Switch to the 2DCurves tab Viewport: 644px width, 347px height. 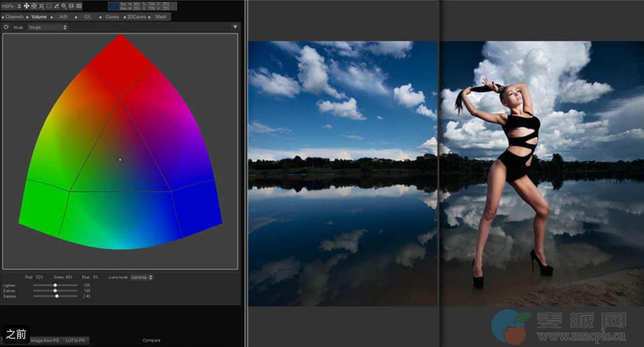[136, 17]
